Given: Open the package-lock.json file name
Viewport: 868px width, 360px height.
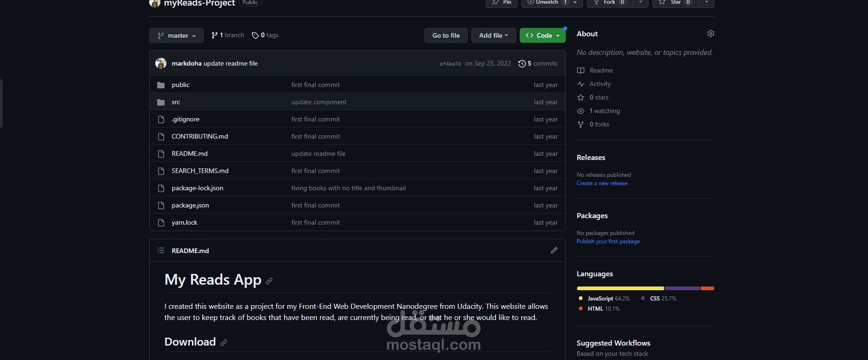Looking at the screenshot, I should click(198, 188).
